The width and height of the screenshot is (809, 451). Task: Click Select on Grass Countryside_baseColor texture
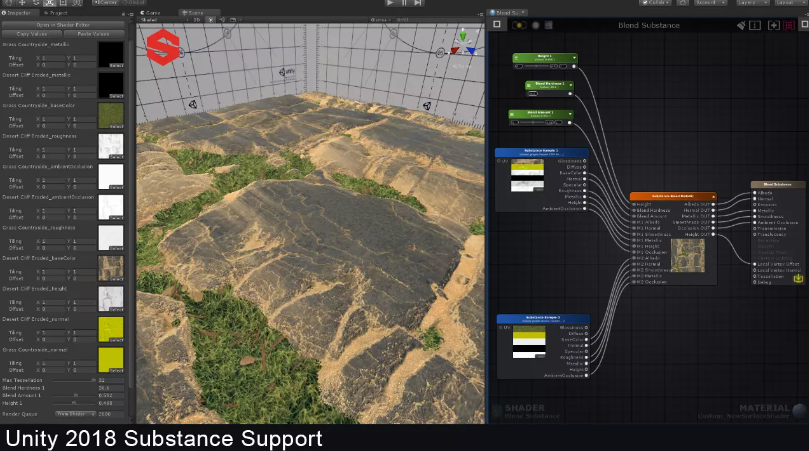point(117,126)
